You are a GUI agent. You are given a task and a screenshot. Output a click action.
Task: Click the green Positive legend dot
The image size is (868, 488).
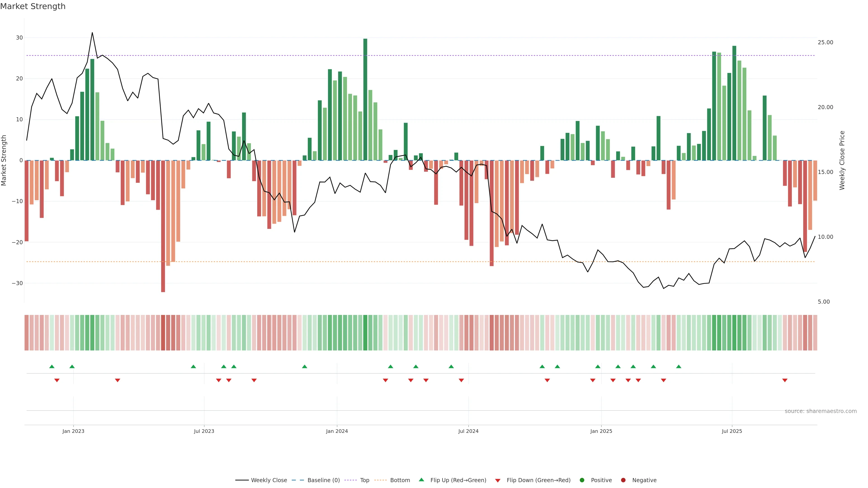(x=582, y=480)
